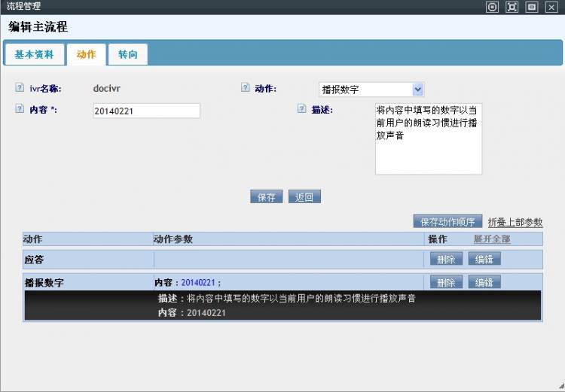Click the 内容 input field containing 20140221
565x392 pixels.
(146, 111)
